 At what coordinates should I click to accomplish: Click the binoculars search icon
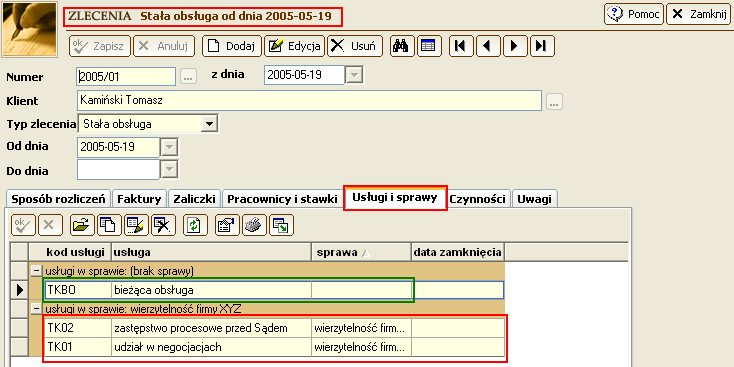[402, 46]
